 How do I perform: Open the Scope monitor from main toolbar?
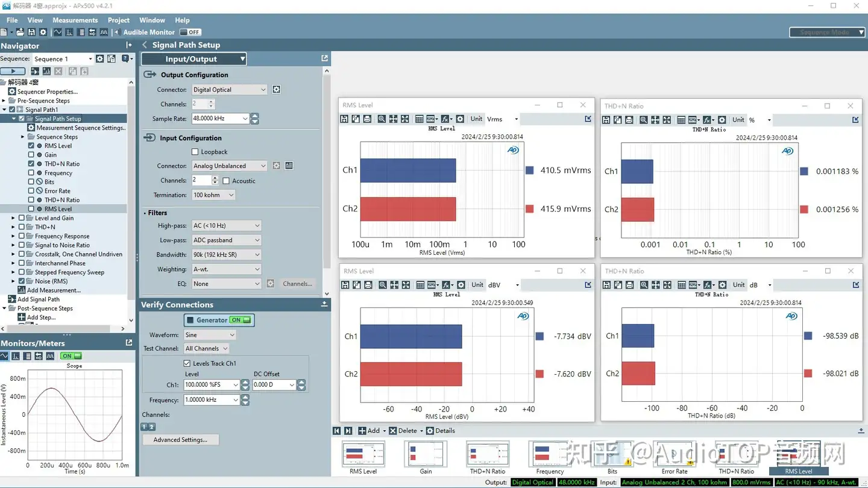click(x=58, y=32)
